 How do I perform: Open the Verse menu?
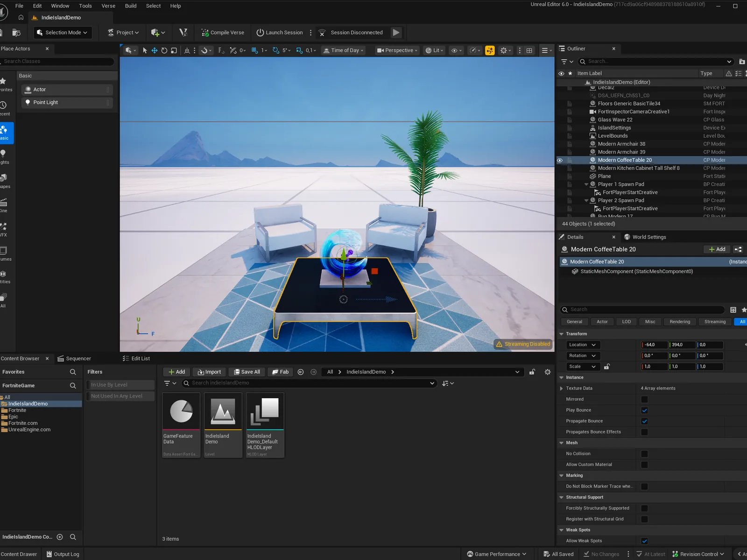108,6
